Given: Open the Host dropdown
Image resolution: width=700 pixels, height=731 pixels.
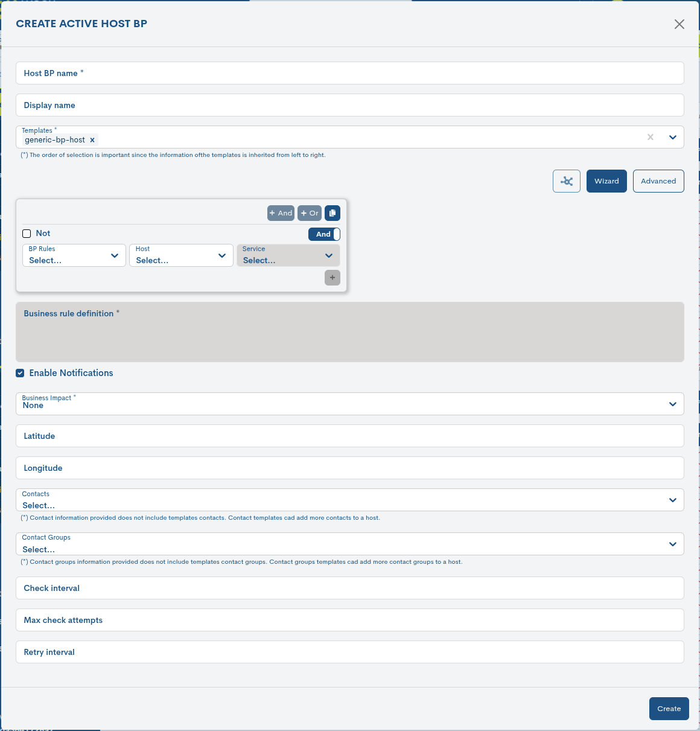Looking at the screenshot, I should [x=181, y=255].
